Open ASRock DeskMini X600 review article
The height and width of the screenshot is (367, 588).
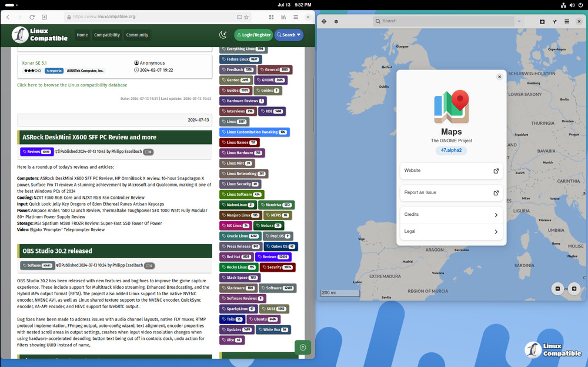click(x=89, y=138)
